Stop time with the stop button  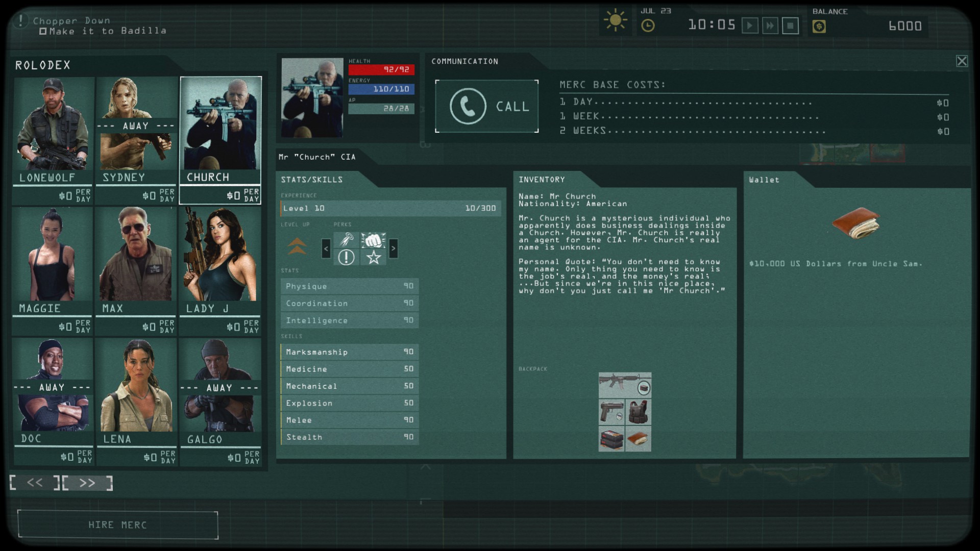pyautogui.click(x=790, y=26)
